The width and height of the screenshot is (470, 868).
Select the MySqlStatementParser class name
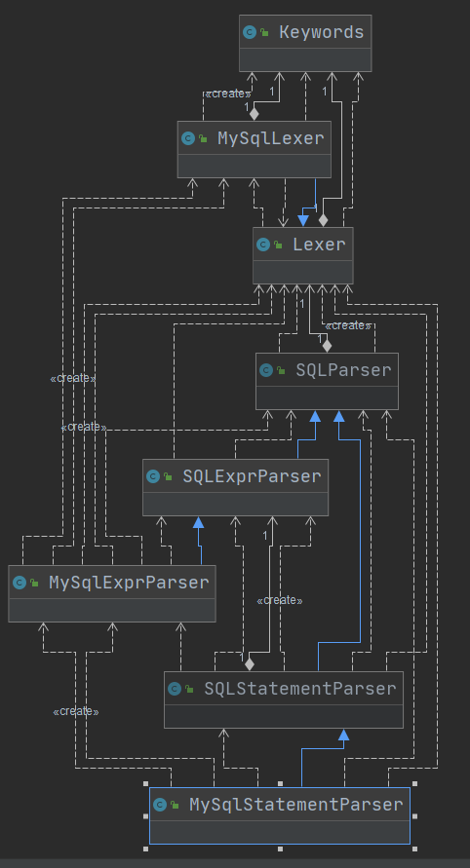[296, 805]
